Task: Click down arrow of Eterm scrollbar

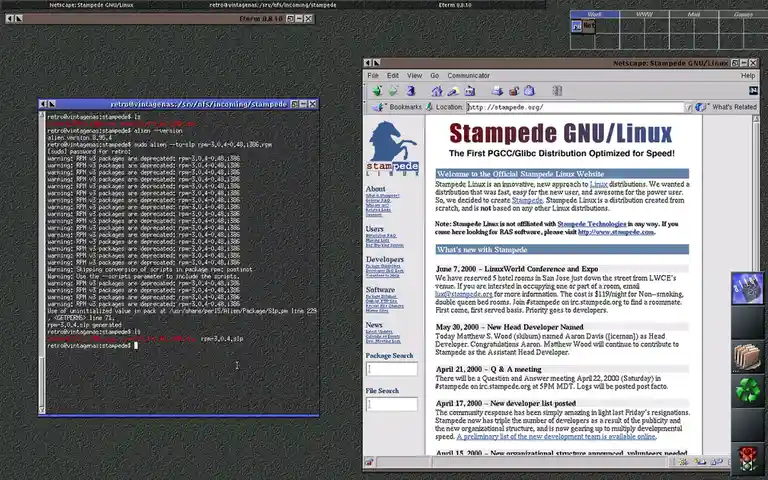Action: [42, 410]
